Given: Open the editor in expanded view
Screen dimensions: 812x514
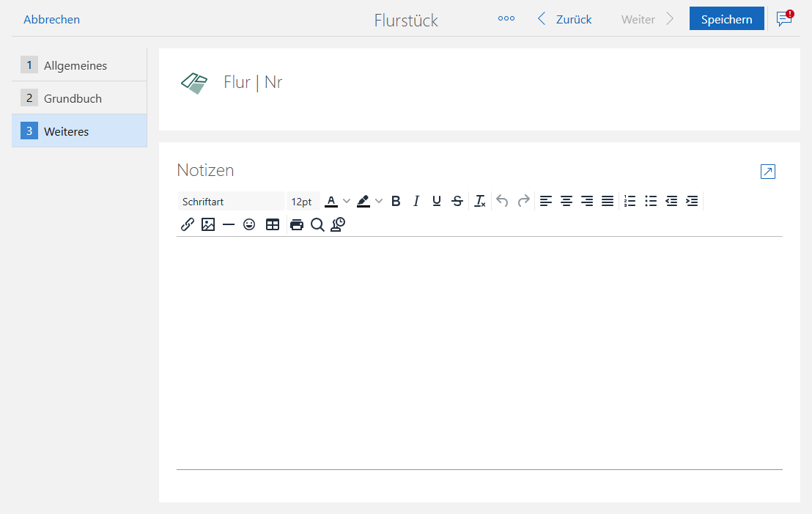Looking at the screenshot, I should pos(767,172).
